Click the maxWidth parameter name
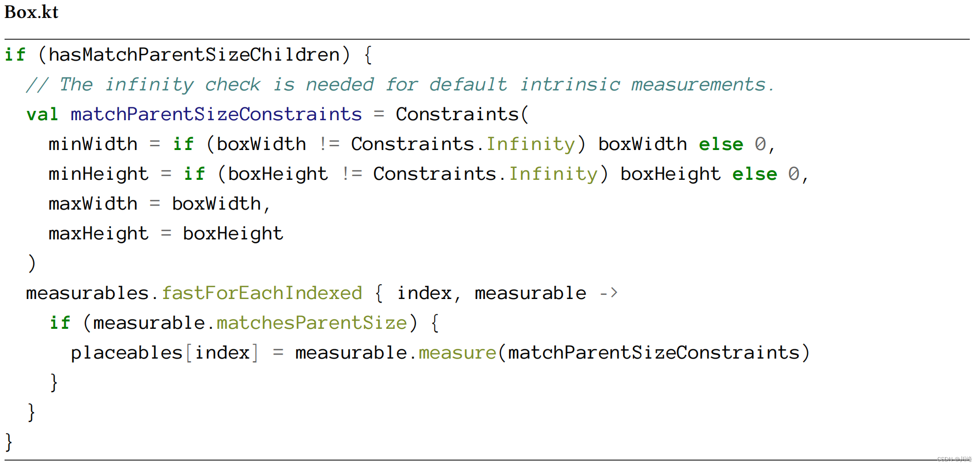 (93, 203)
